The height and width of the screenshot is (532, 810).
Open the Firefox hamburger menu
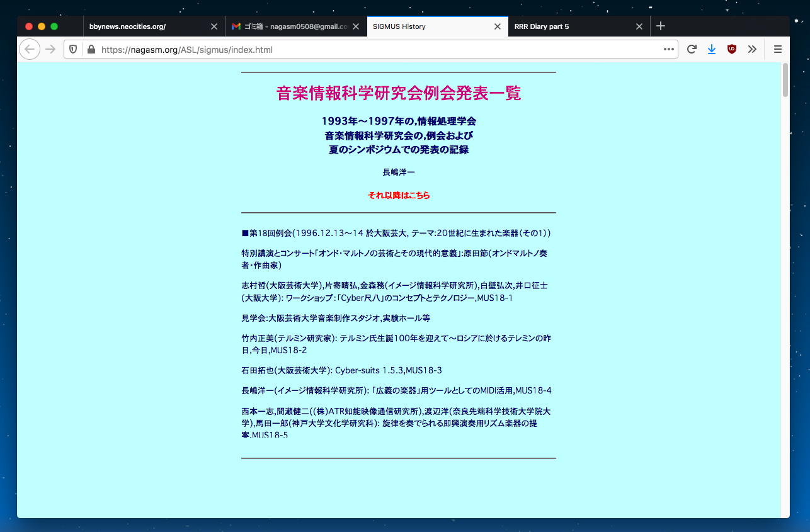[777, 49]
